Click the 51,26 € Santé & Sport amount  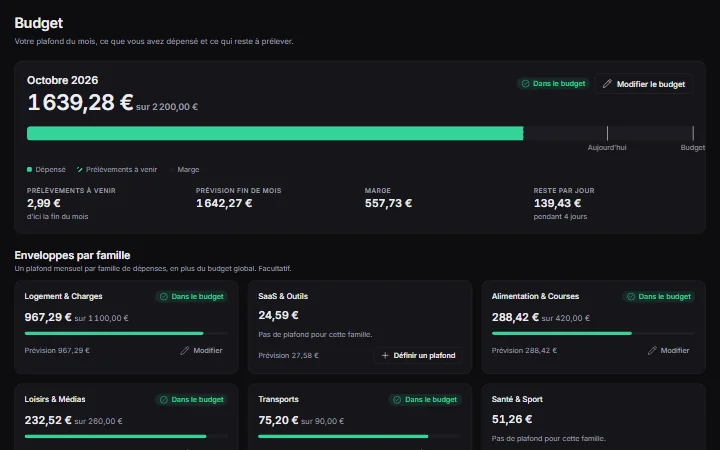pyautogui.click(x=512, y=419)
